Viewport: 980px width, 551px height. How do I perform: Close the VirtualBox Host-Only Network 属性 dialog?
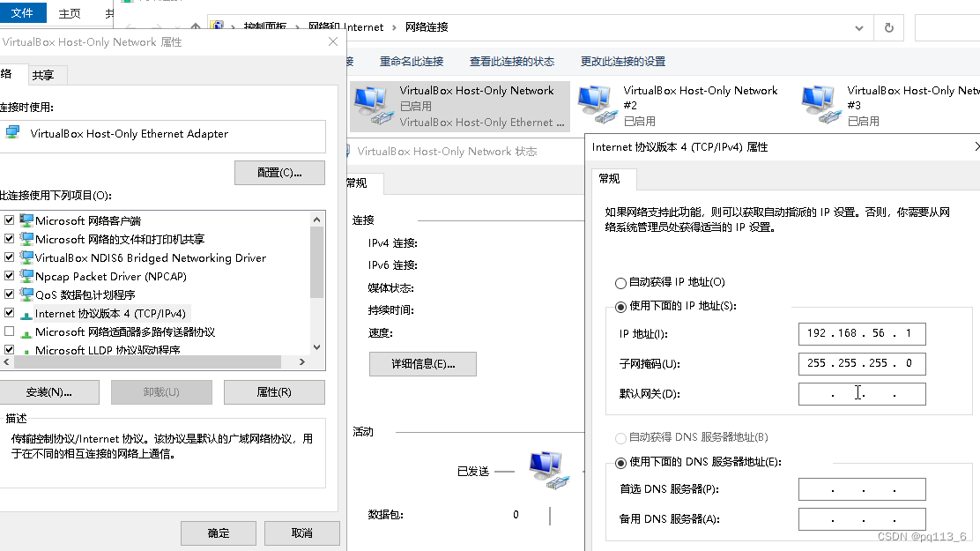click(333, 41)
